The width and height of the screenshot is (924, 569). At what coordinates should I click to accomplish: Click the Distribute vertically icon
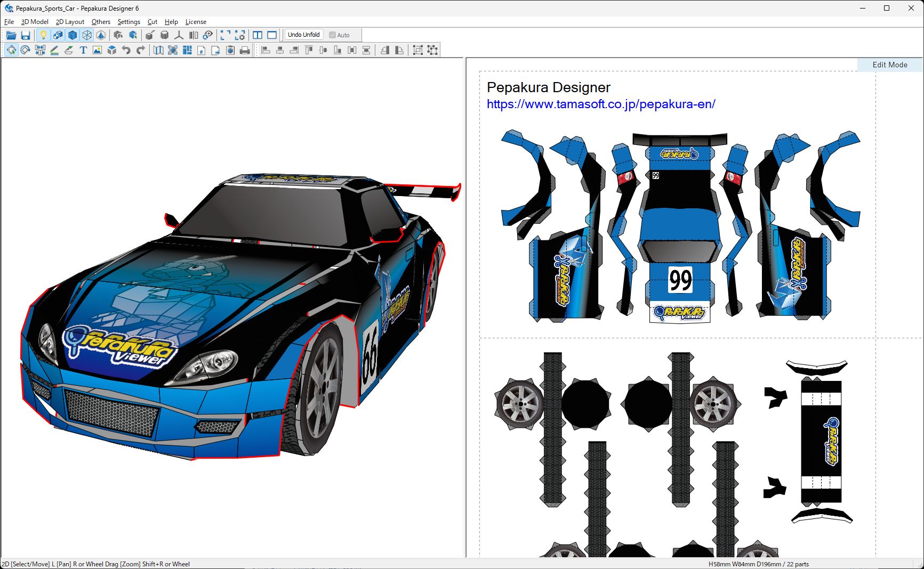click(366, 50)
